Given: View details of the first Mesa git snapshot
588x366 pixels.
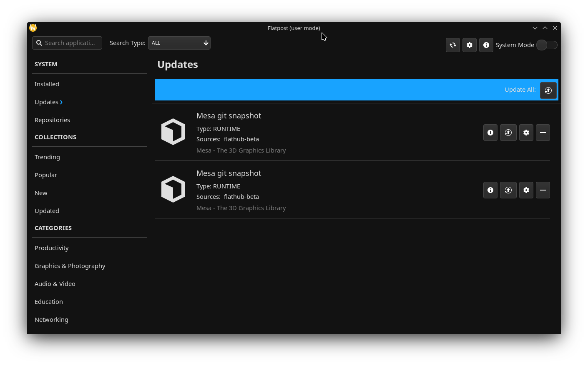Looking at the screenshot, I should pos(490,133).
